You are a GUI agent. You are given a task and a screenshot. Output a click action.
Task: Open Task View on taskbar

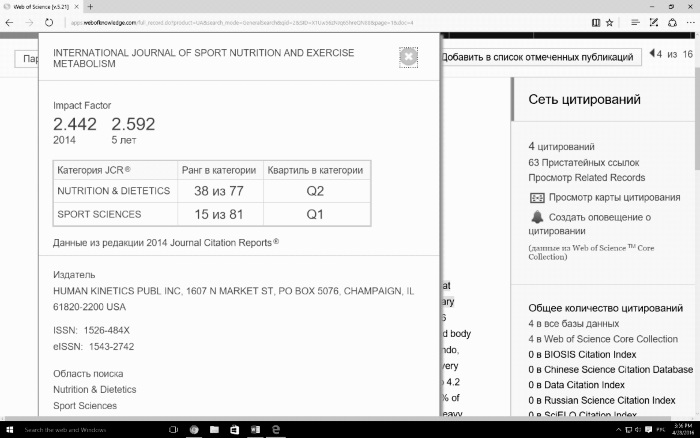pyautogui.click(x=174, y=430)
